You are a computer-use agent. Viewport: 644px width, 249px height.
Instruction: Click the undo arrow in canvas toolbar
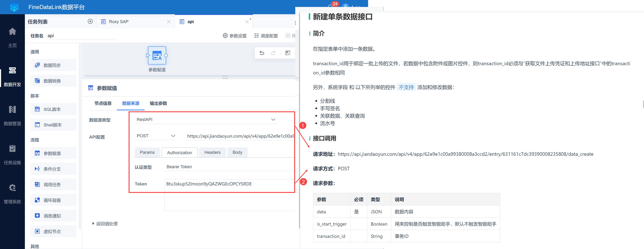(262, 53)
